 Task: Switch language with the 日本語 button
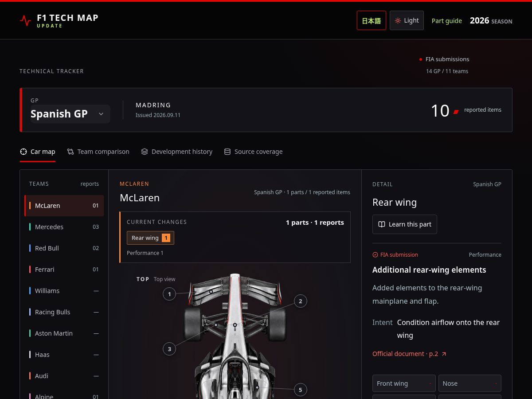372,20
